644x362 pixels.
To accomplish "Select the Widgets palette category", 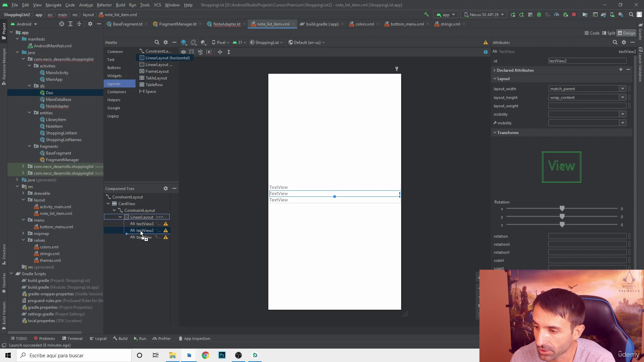I will tap(114, 76).
